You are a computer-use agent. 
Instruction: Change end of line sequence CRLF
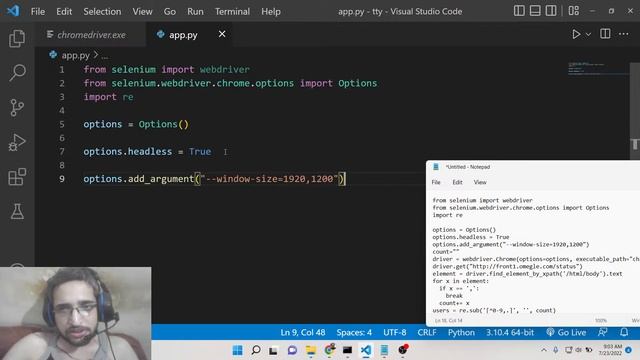[427, 332]
